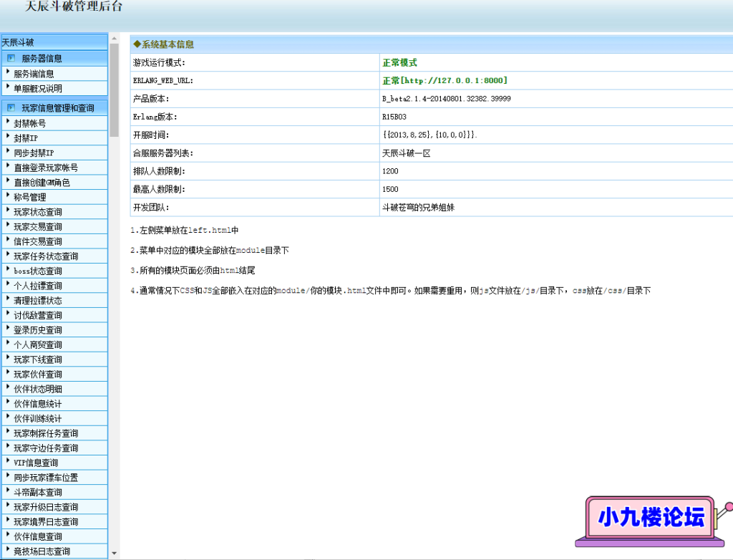The width and height of the screenshot is (733, 560).
Task: Click the 天辰斗破一区 server list value
Action: (407, 153)
